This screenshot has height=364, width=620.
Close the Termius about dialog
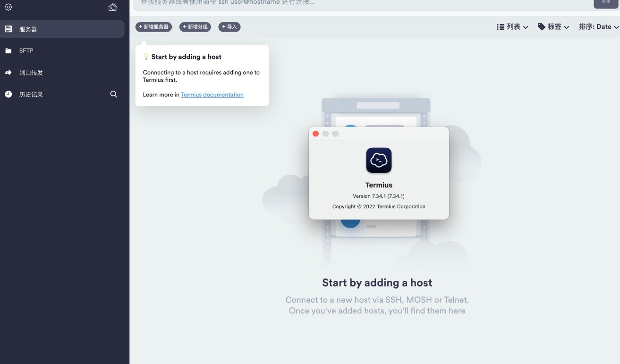point(316,134)
